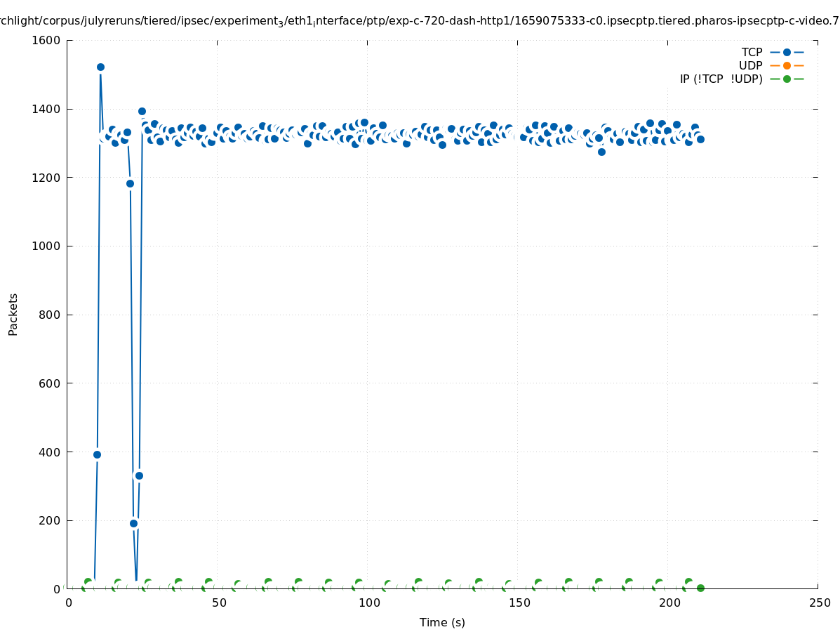Click the UDP orange legend marker
This screenshot has width=840, height=632.
pyautogui.click(x=787, y=65)
